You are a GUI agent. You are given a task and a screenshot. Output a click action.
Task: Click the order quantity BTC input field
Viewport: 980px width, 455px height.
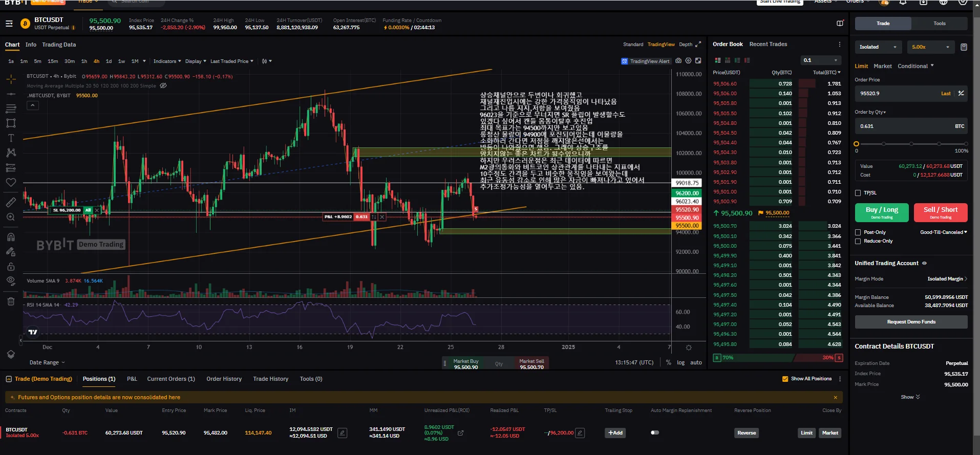(911, 126)
